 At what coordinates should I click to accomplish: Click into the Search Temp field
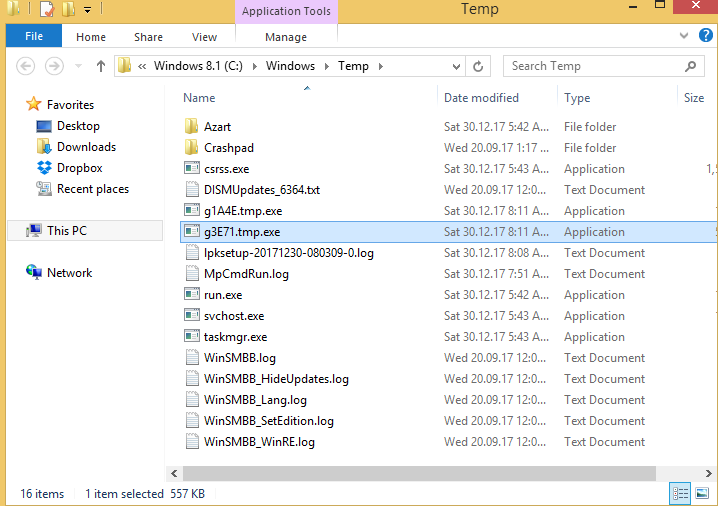point(590,66)
